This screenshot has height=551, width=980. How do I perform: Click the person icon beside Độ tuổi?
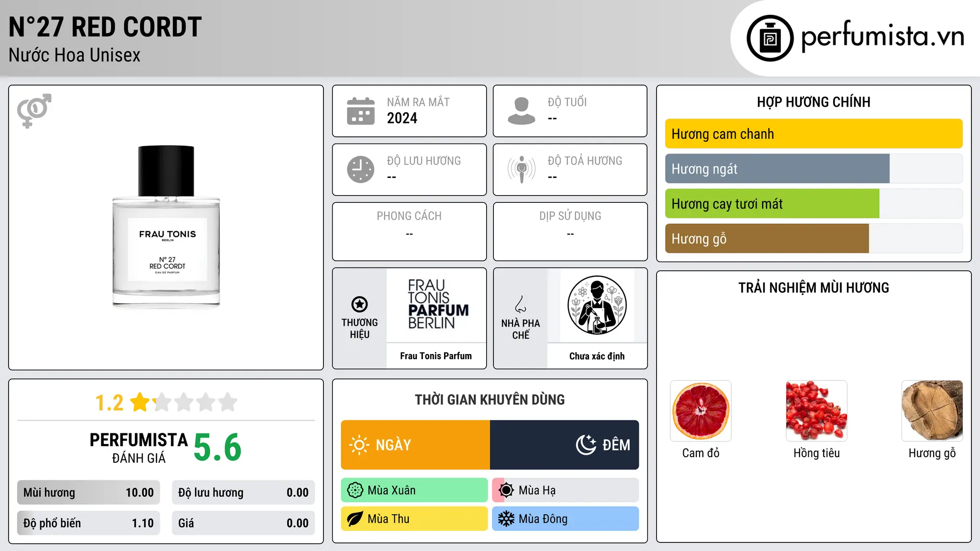(x=522, y=111)
